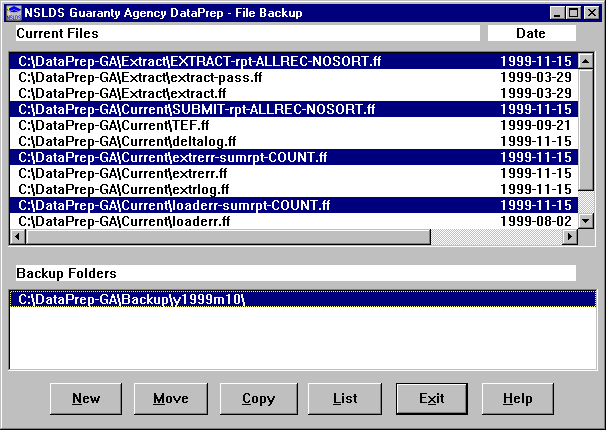The height and width of the screenshot is (430, 606).
Task: Minimize the File Backup window
Action: (557, 13)
